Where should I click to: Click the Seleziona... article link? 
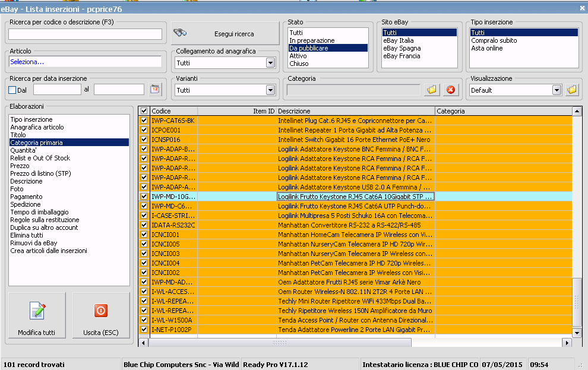(x=27, y=62)
